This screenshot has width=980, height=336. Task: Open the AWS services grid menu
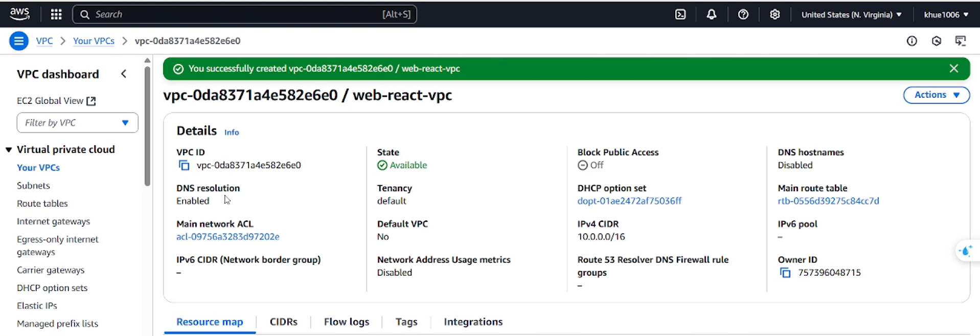pos(56,14)
